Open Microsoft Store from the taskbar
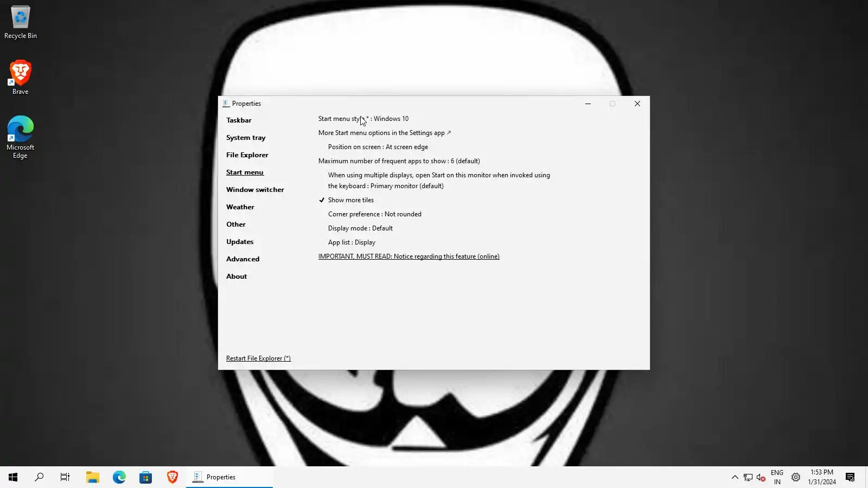This screenshot has height=488, width=868. pyautogui.click(x=145, y=477)
